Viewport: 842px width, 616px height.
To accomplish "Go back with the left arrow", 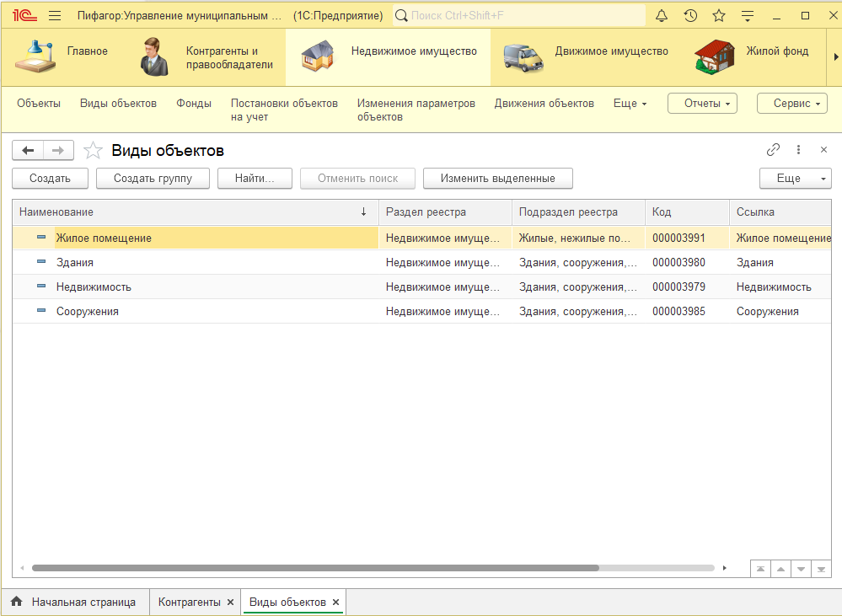I will tap(28, 150).
